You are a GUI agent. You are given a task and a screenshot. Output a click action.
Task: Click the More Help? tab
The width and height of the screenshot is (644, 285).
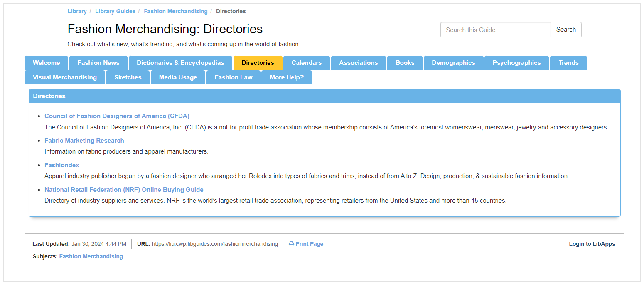[286, 77]
